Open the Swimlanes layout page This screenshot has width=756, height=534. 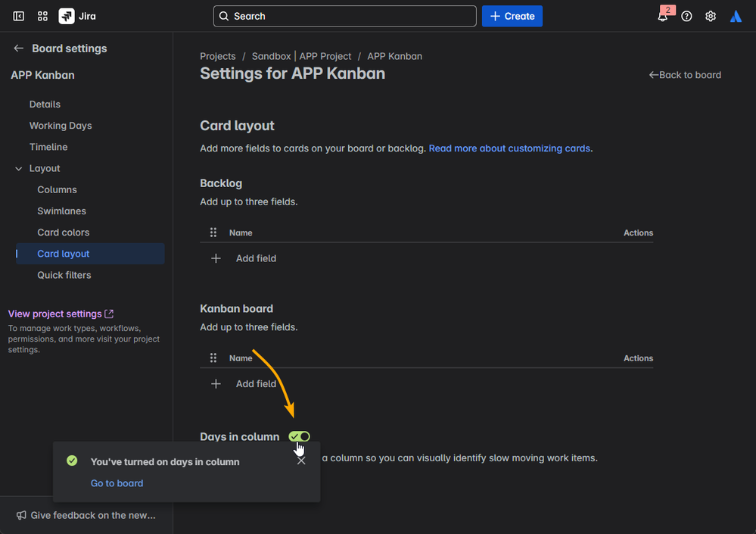[x=62, y=211]
